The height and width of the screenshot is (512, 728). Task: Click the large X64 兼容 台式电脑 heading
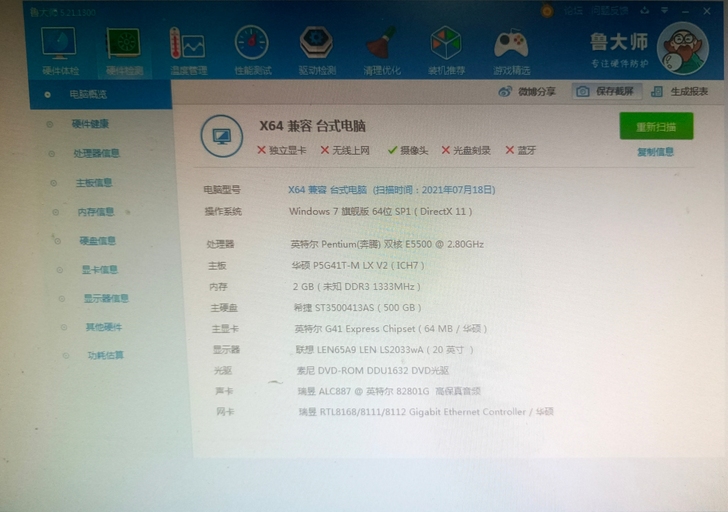pyautogui.click(x=312, y=126)
